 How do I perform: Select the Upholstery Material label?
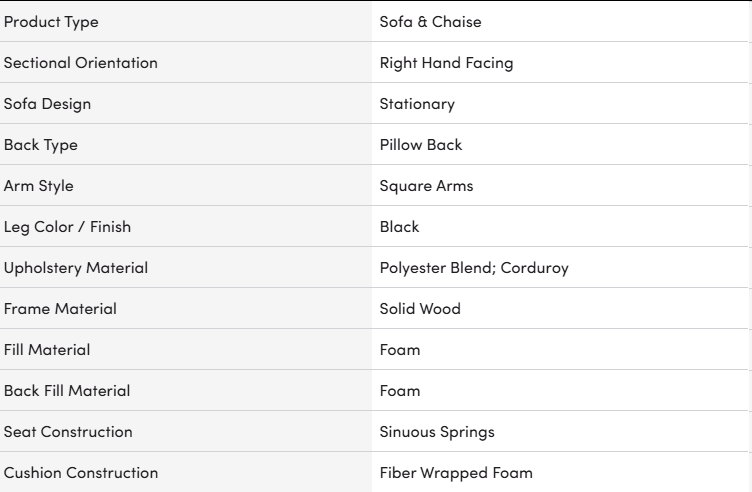point(76,268)
